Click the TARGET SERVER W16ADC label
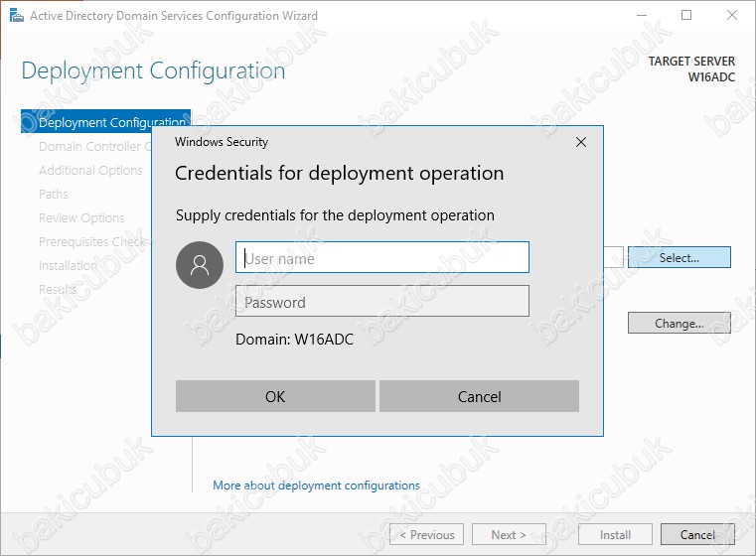Viewport: 756px width, 556px height. click(x=691, y=69)
